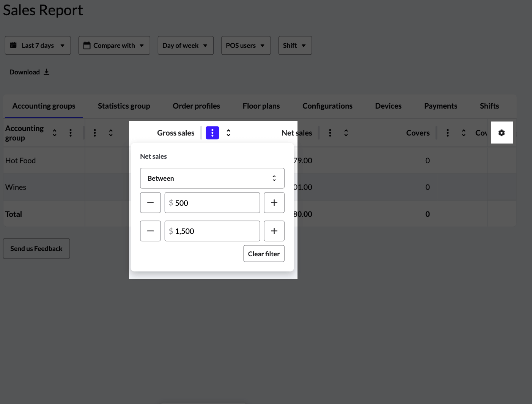Screen dimensions: 532x404
Task: Increase the 1,500 value with plus stepper
Action: [274, 231]
